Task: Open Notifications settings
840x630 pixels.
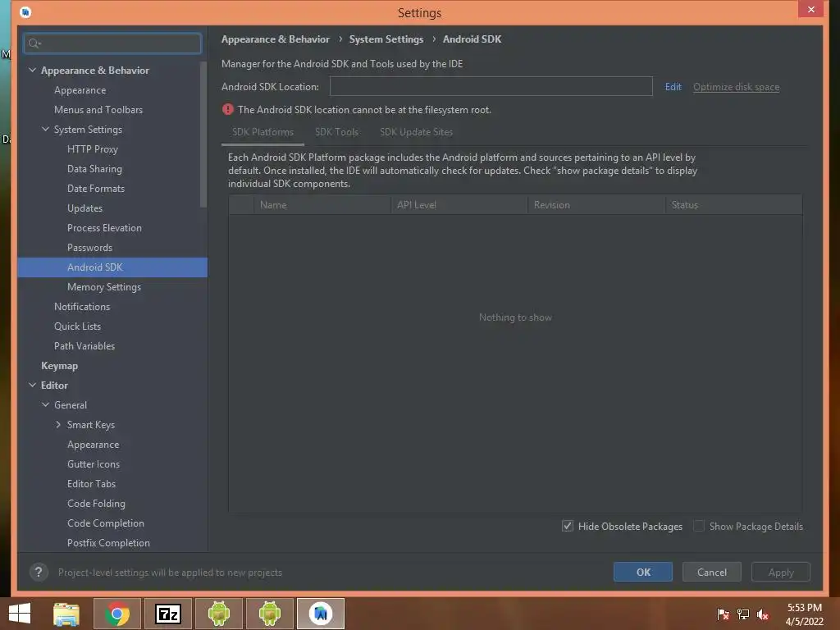Action: [82, 307]
